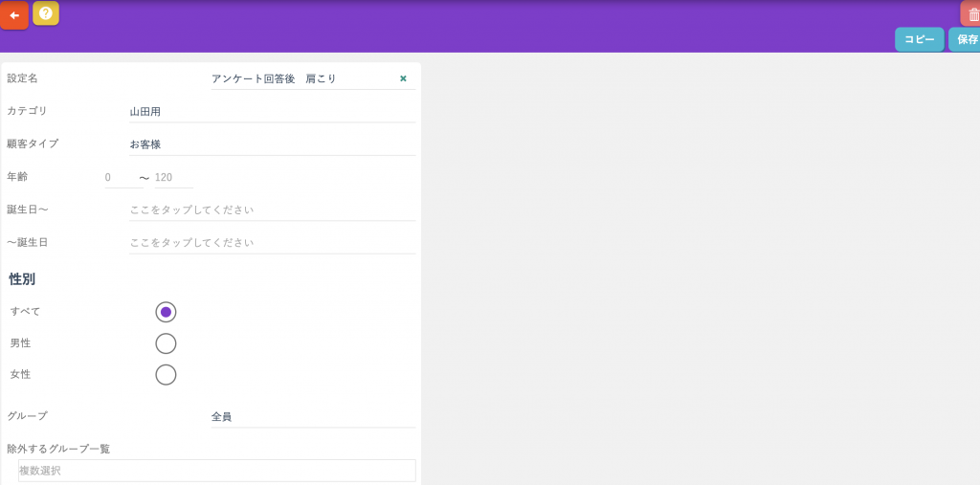Image resolution: width=980 pixels, height=485 pixels.
Task: Open the グループ dropdown showing 全員
Action: pos(312,417)
